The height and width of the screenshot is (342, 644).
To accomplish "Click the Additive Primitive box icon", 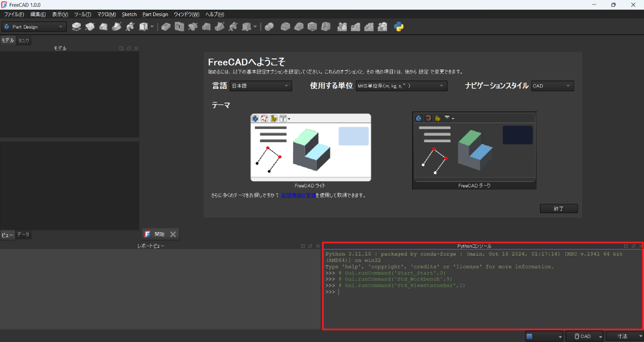I will (x=144, y=27).
